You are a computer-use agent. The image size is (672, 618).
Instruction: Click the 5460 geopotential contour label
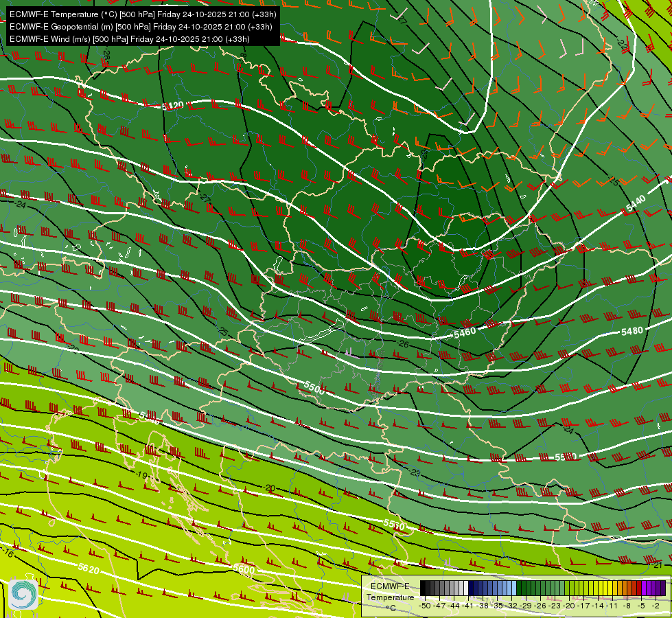point(465,333)
